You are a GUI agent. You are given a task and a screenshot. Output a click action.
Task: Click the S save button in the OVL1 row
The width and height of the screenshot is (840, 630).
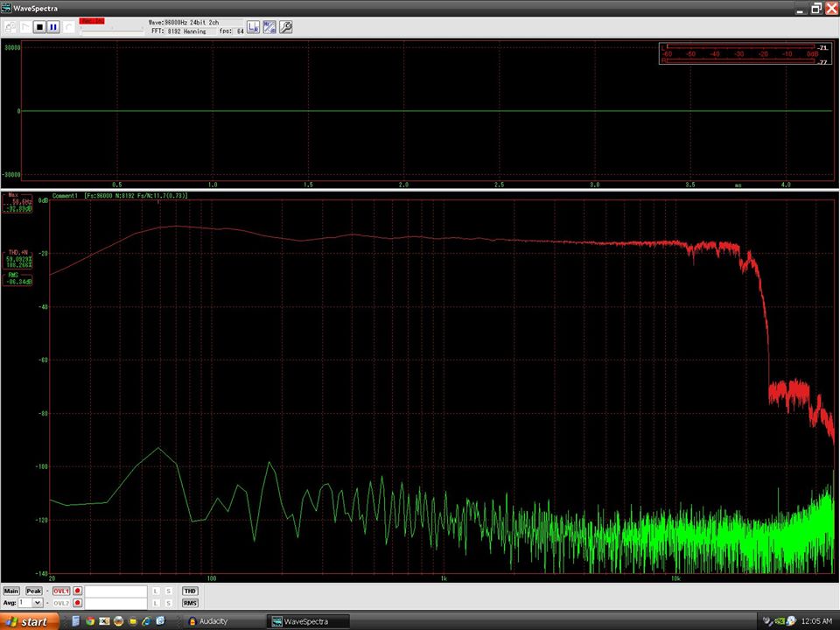[x=168, y=591]
